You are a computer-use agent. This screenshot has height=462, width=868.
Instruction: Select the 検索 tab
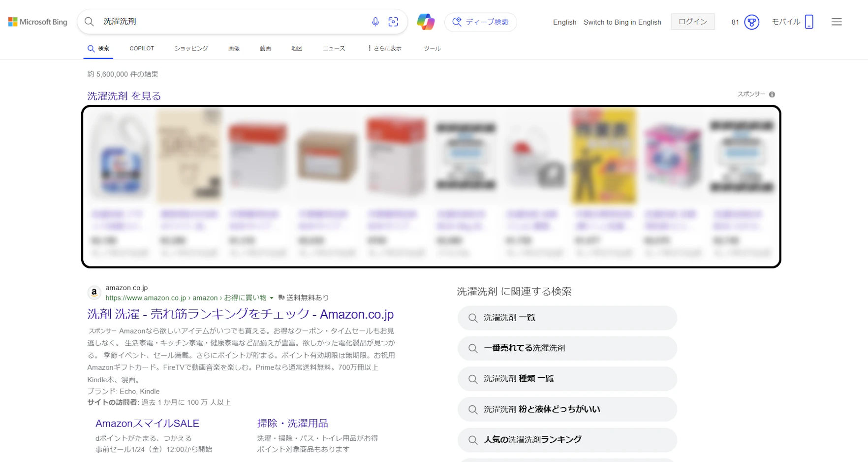pos(98,48)
